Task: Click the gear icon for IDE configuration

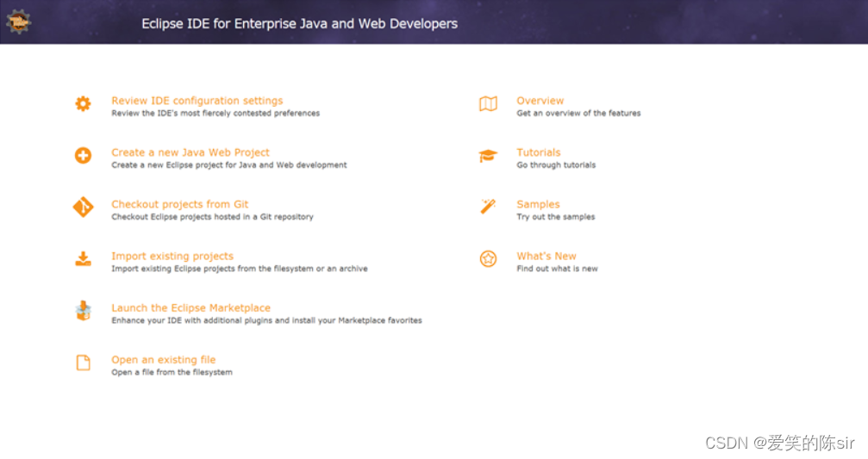Action: (83, 103)
